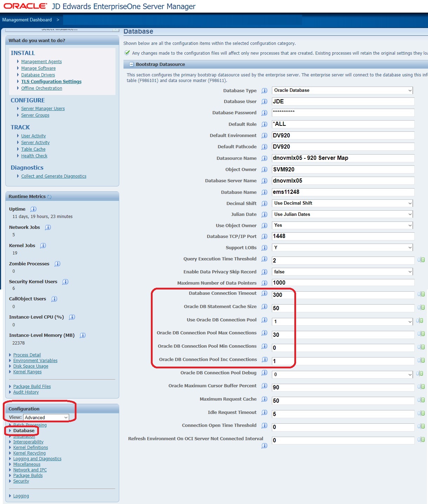Open the Disk Space Usage link
The height and width of the screenshot is (504, 428).
coord(31,366)
